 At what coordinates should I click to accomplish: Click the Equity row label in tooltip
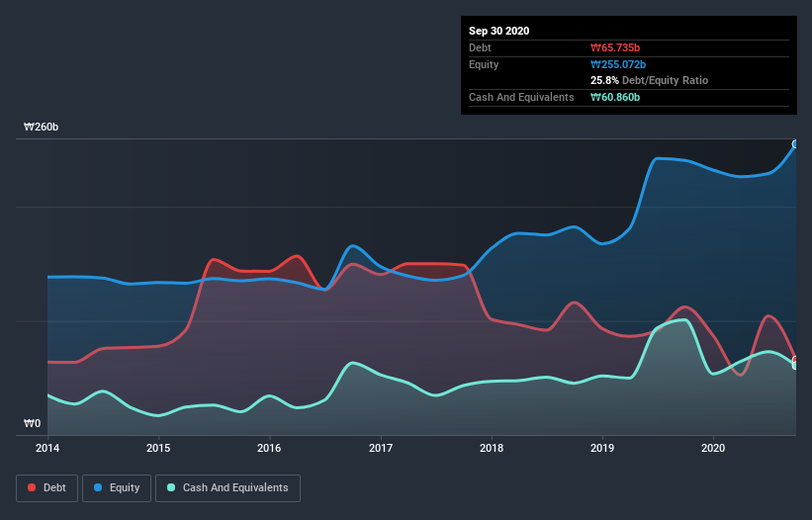click(484, 64)
